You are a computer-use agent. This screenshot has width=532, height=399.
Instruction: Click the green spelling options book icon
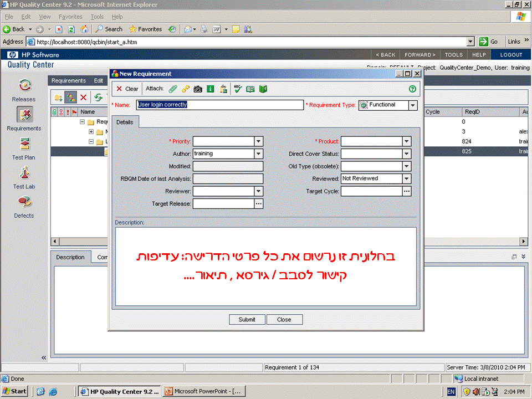[263, 89]
